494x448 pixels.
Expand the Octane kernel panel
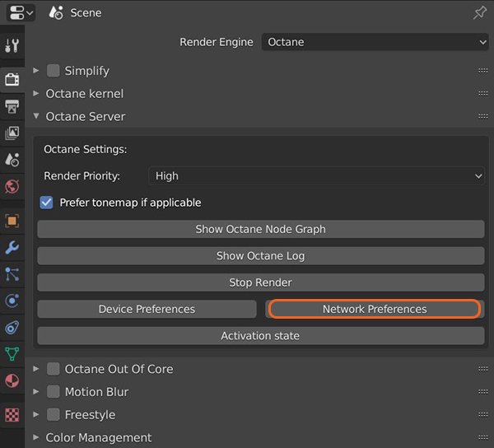(x=36, y=94)
